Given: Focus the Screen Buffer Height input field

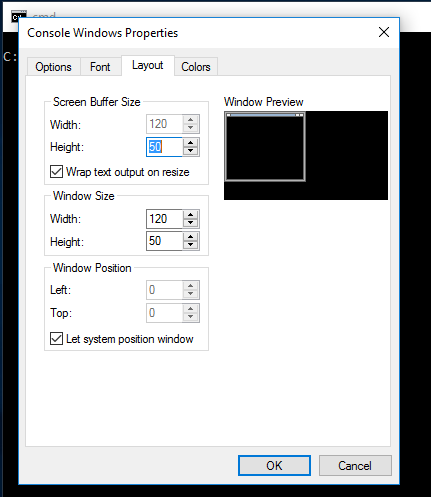Looking at the screenshot, I should 165,147.
